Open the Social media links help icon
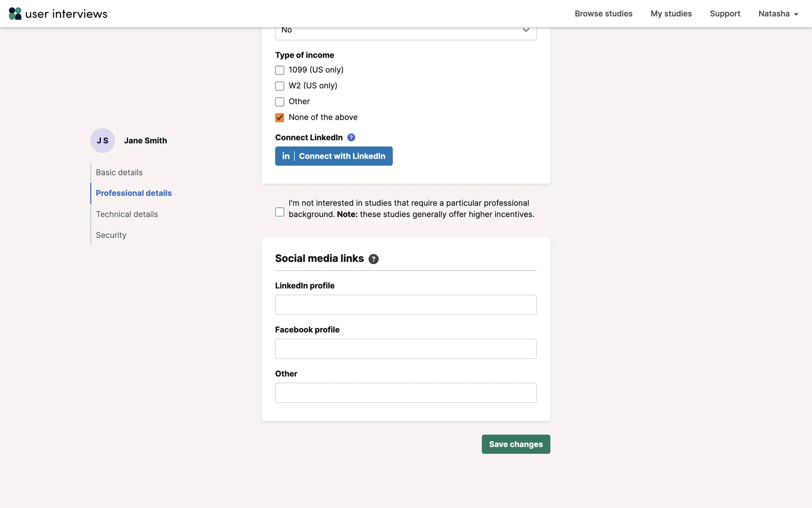Screen dimensions: 812x508 point(373,259)
